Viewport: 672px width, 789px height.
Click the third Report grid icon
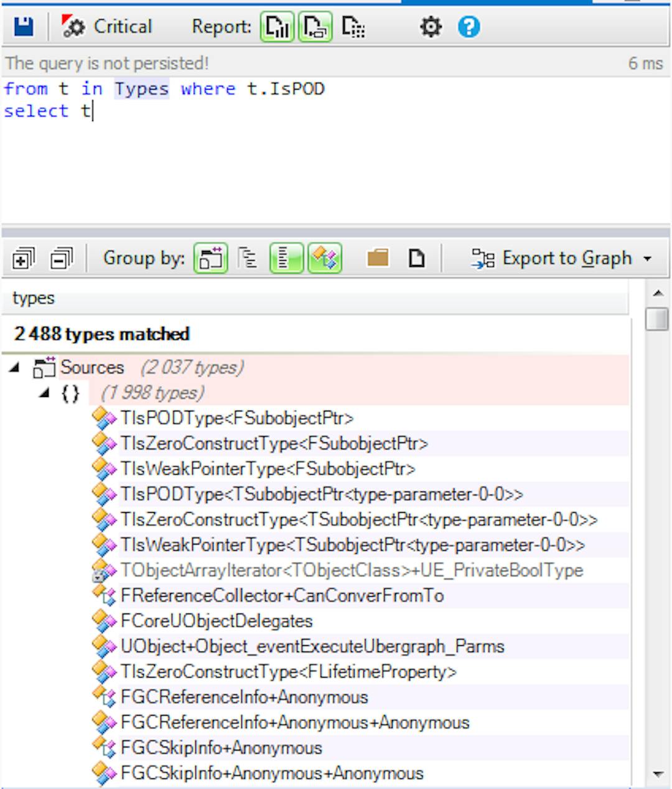353,27
